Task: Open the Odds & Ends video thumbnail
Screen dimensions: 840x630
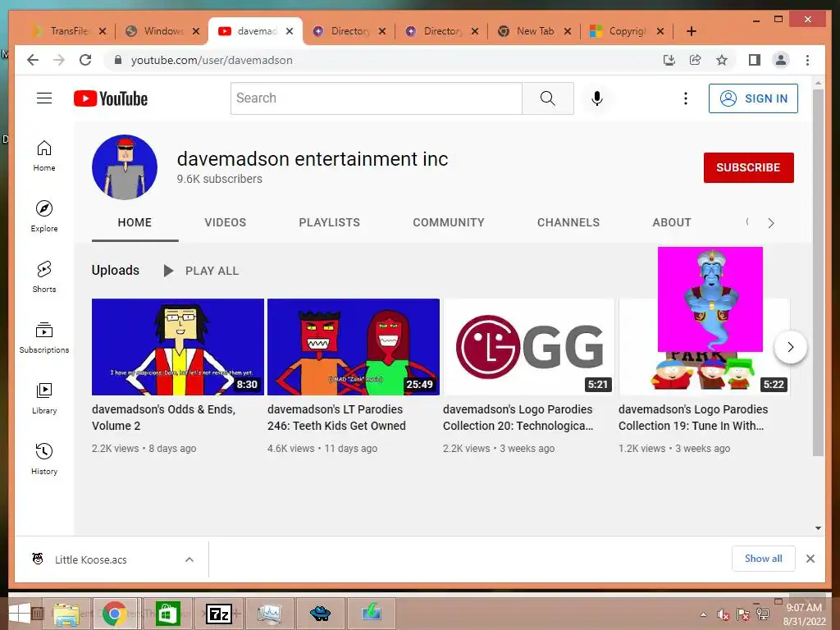Action: (178, 347)
